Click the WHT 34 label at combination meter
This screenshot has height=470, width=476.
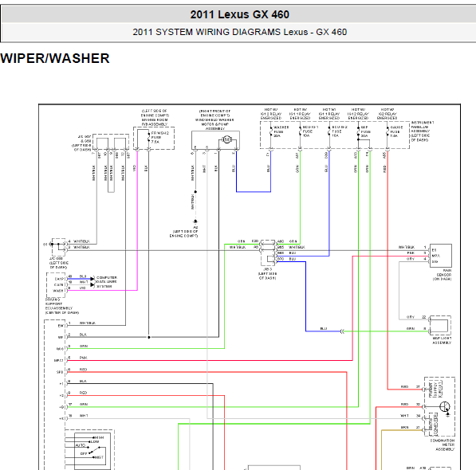(x=411, y=416)
